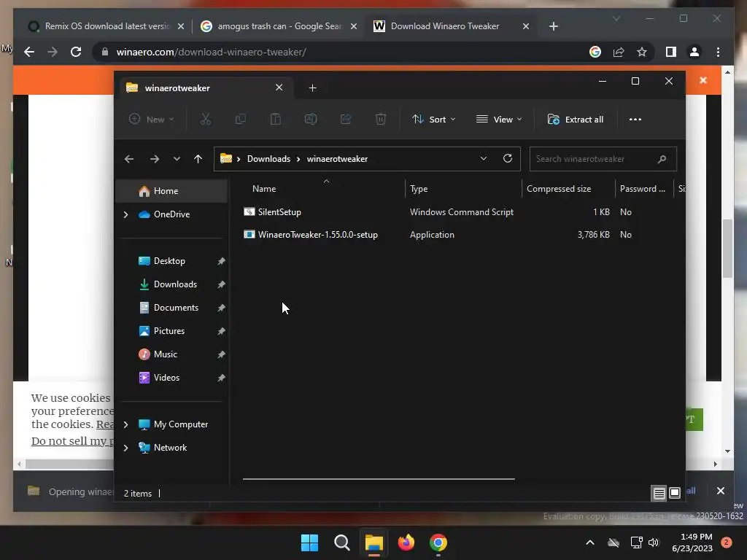Switch to Remix OS download Chrome tab
This screenshot has width=747, height=560.
tap(106, 26)
